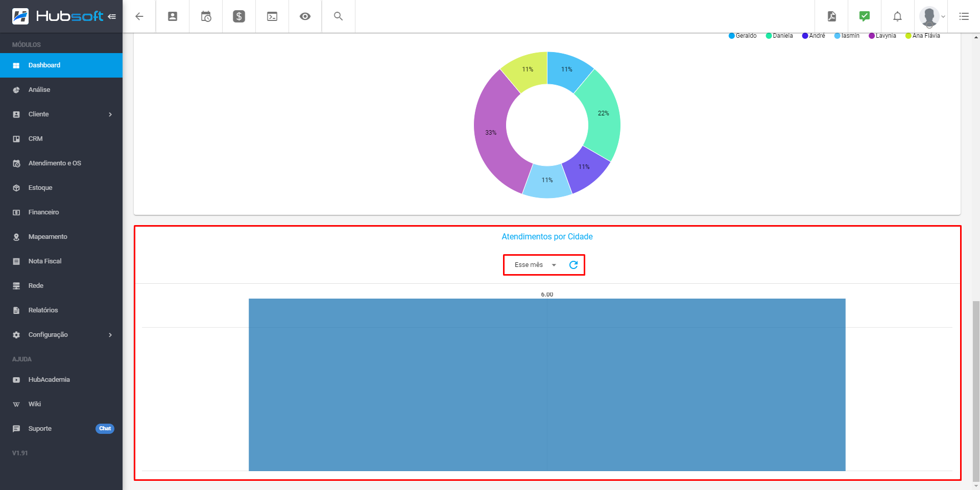This screenshot has width=980, height=490.
Task: Open the calendar scheduling icon in top toolbar
Action: [205, 16]
